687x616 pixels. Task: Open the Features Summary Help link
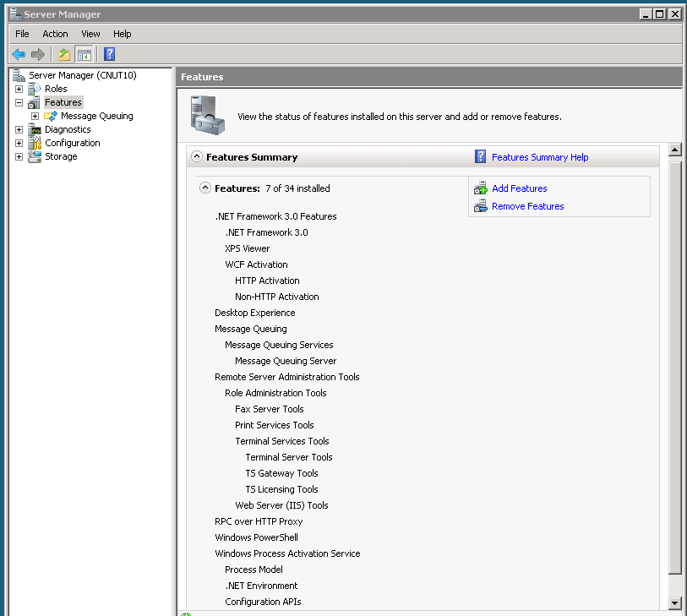(x=540, y=157)
